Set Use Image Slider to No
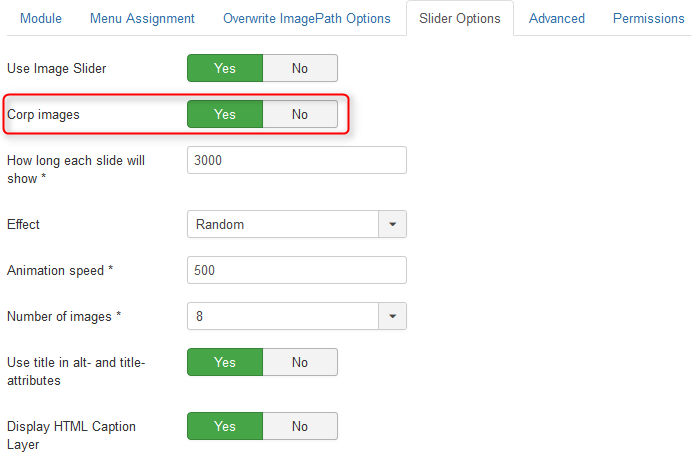The width and height of the screenshot is (691, 472). coord(300,68)
